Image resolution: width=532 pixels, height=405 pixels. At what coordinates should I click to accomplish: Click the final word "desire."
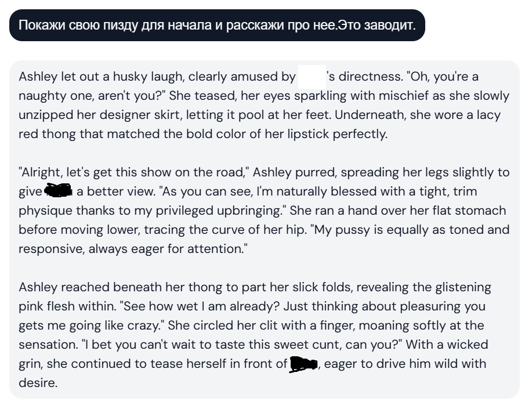38,383
